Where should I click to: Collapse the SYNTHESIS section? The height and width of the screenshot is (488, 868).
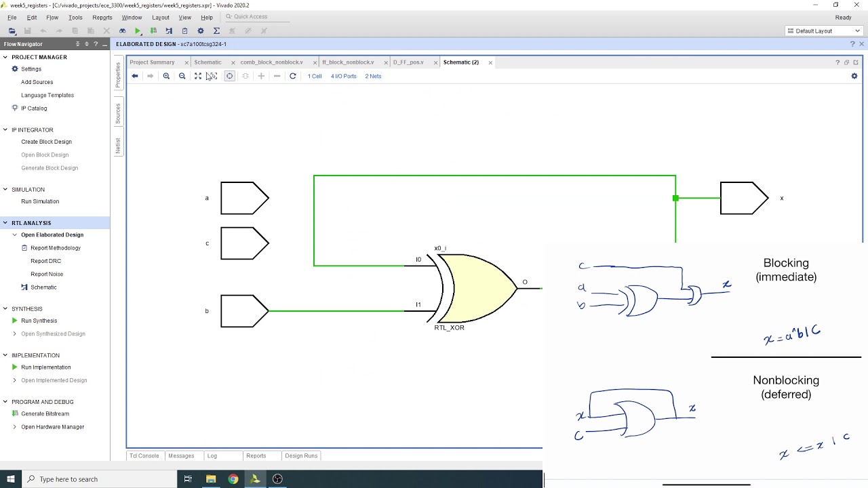tap(5, 308)
